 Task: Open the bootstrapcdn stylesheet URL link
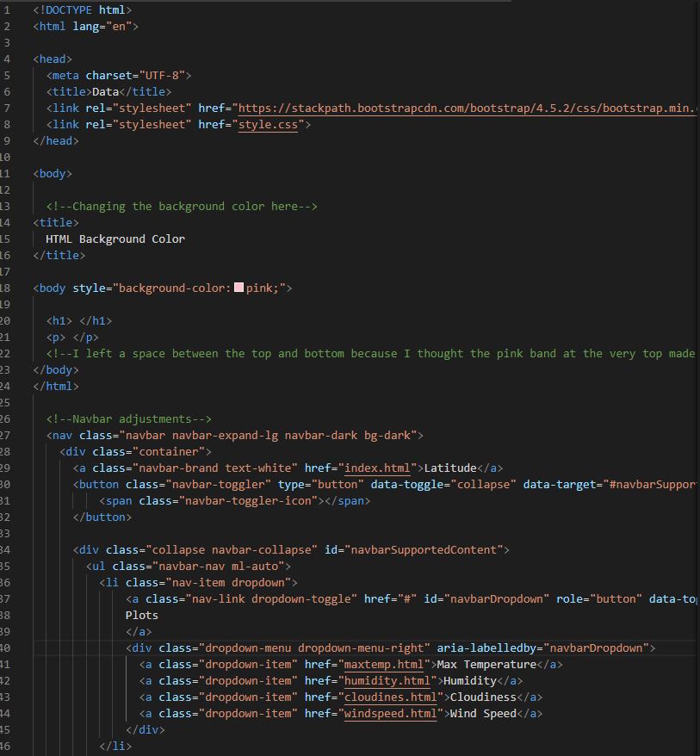click(x=468, y=108)
